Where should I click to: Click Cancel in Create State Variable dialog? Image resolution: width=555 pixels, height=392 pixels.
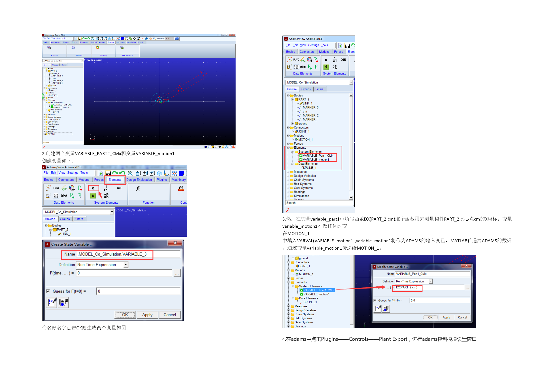point(170,315)
